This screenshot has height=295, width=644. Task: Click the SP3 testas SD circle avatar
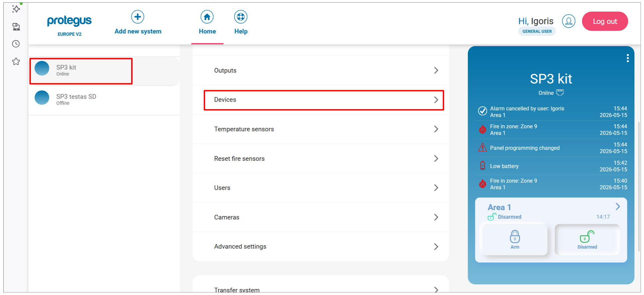click(x=42, y=97)
